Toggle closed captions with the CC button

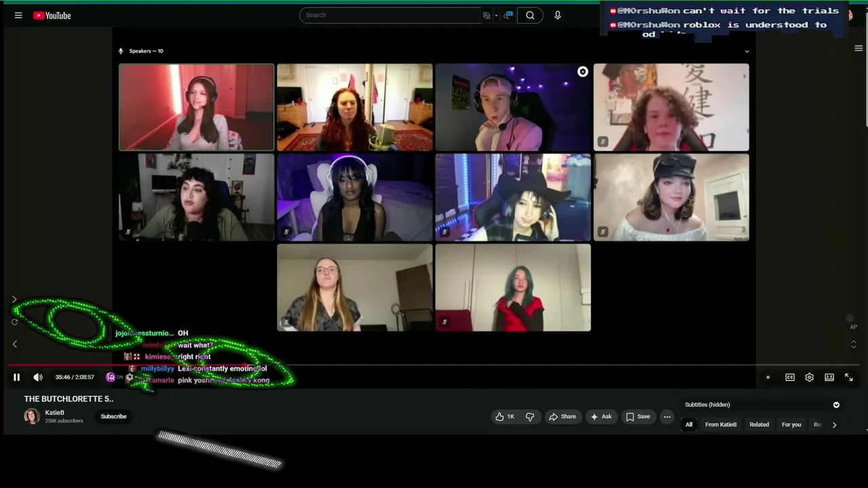790,378
